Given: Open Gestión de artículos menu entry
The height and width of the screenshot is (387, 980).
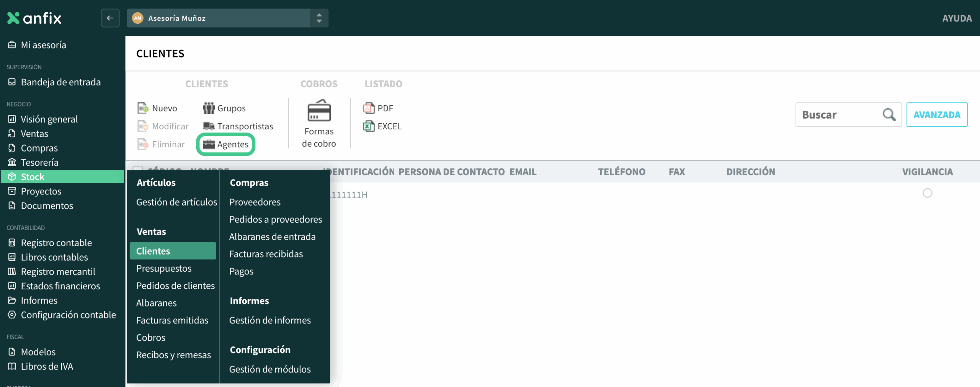Looking at the screenshot, I should click(x=176, y=202).
